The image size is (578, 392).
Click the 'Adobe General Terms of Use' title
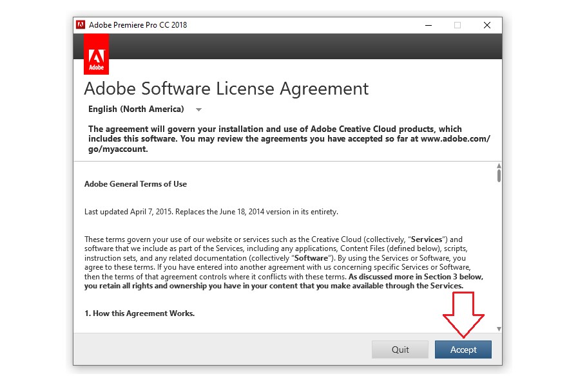click(x=135, y=184)
